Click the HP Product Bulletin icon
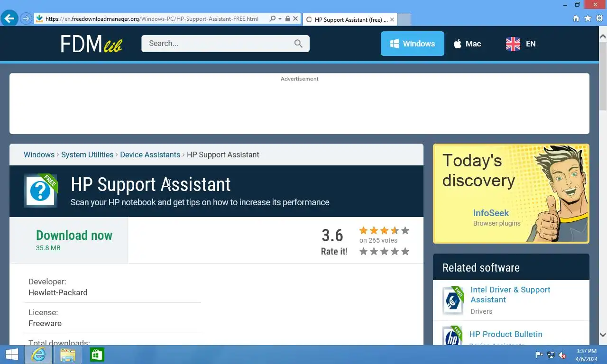The height and width of the screenshot is (364, 607). (x=452, y=336)
